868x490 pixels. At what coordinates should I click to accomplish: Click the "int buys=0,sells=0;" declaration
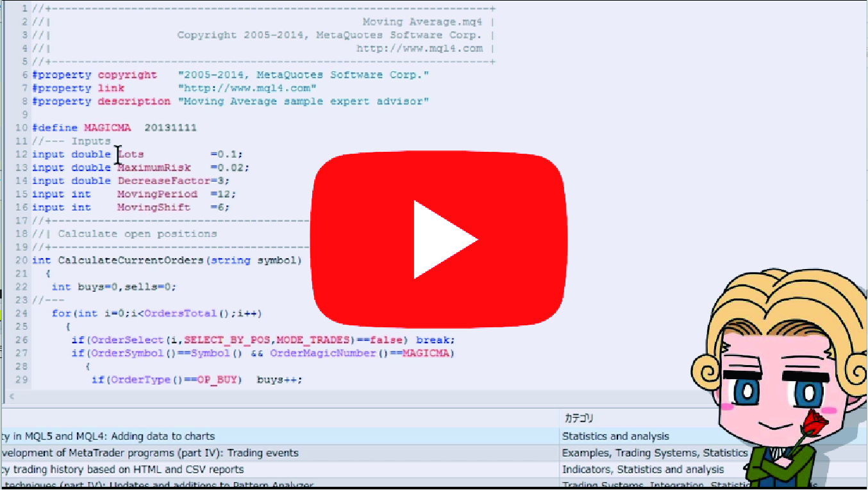tap(114, 287)
